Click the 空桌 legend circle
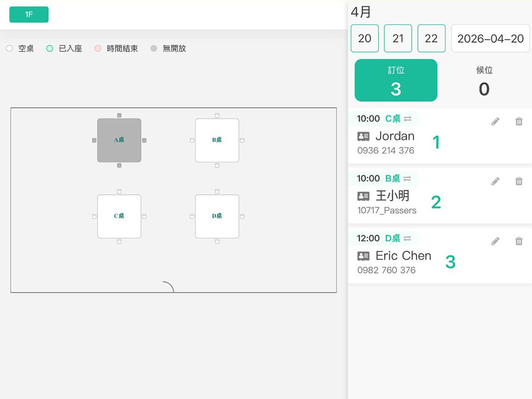 9,49
